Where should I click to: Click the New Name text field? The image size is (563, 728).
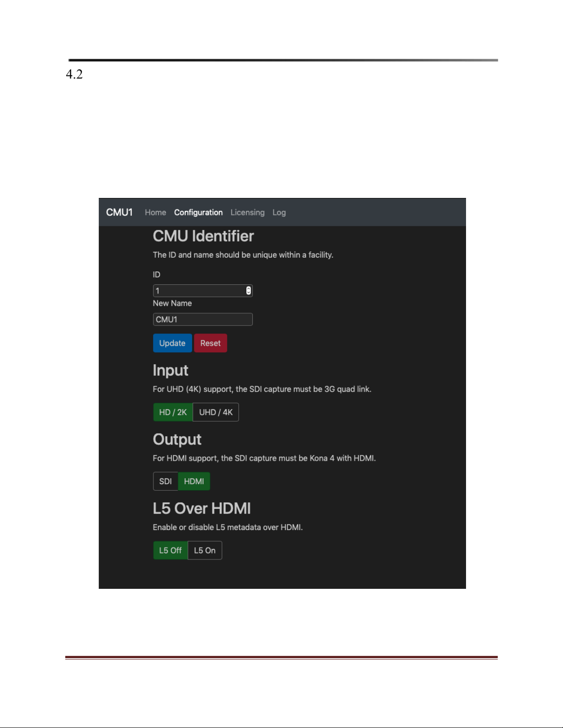pos(203,320)
